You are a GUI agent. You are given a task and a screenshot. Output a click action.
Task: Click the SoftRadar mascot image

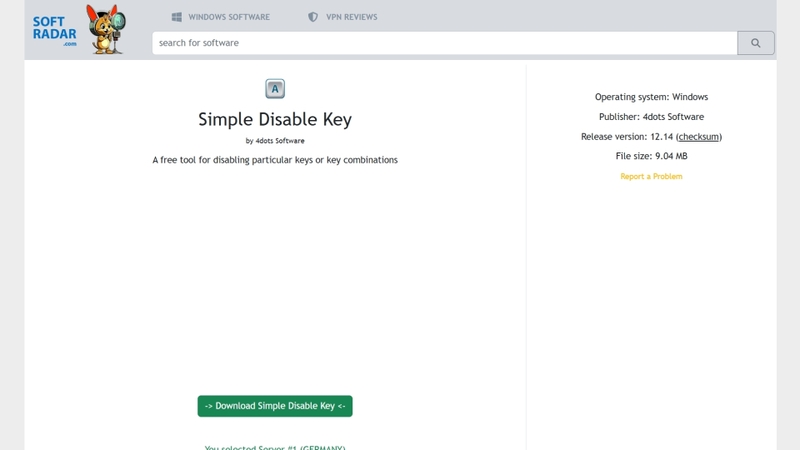[106, 29]
